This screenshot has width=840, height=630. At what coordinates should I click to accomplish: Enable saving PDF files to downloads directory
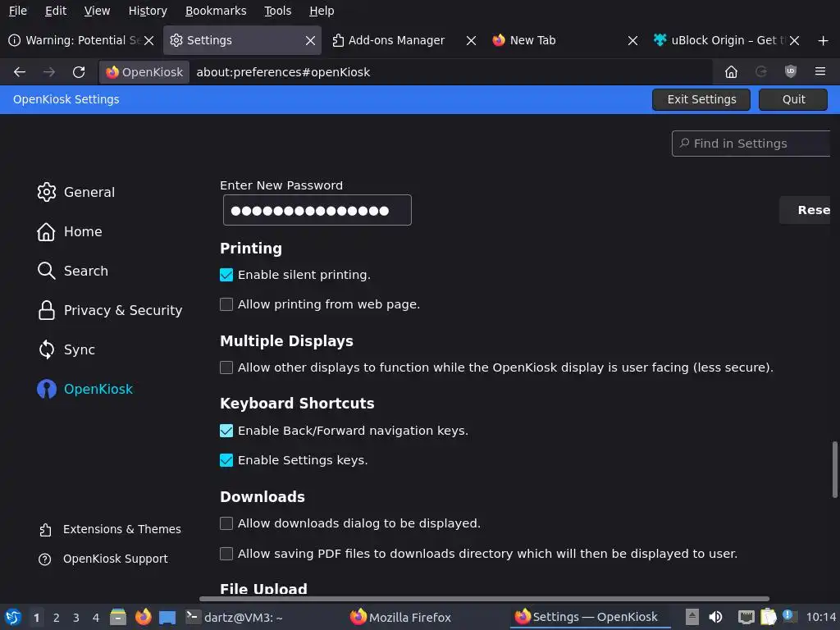click(x=226, y=554)
